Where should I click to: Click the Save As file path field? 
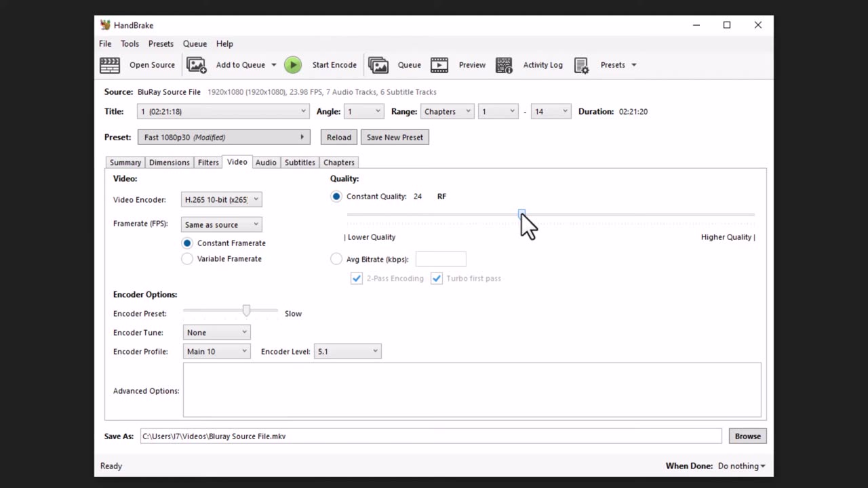431,436
